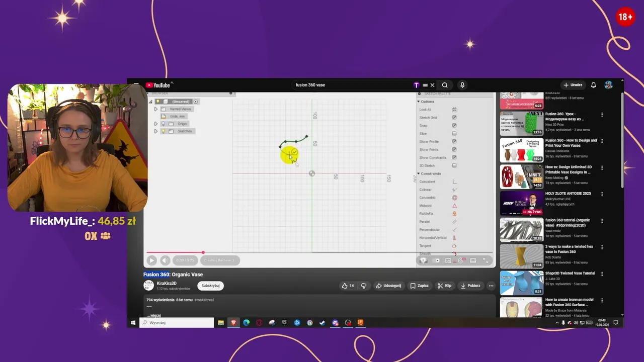Screen dimensions: 644x362
Task: Click the Udostępnij share button
Action: 388,286
